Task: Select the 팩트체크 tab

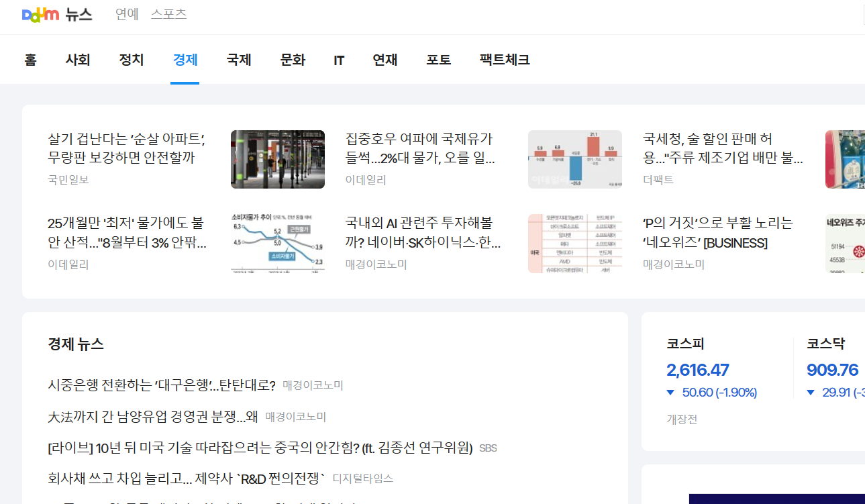Action: pyautogui.click(x=505, y=60)
